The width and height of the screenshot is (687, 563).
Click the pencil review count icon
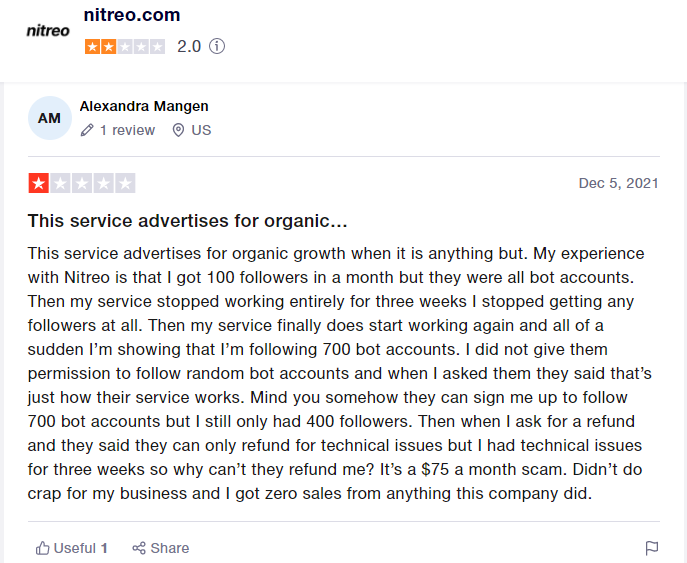pyautogui.click(x=87, y=130)
